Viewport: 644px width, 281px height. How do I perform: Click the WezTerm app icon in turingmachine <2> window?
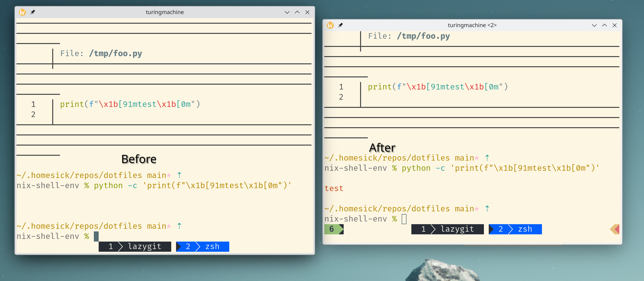pyautogui.click(x=330, y=25)
